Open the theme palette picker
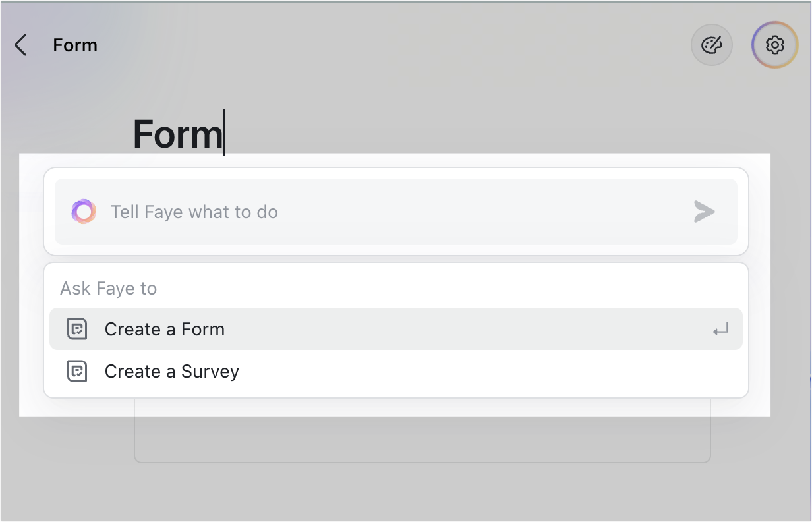 coord(712,45)
